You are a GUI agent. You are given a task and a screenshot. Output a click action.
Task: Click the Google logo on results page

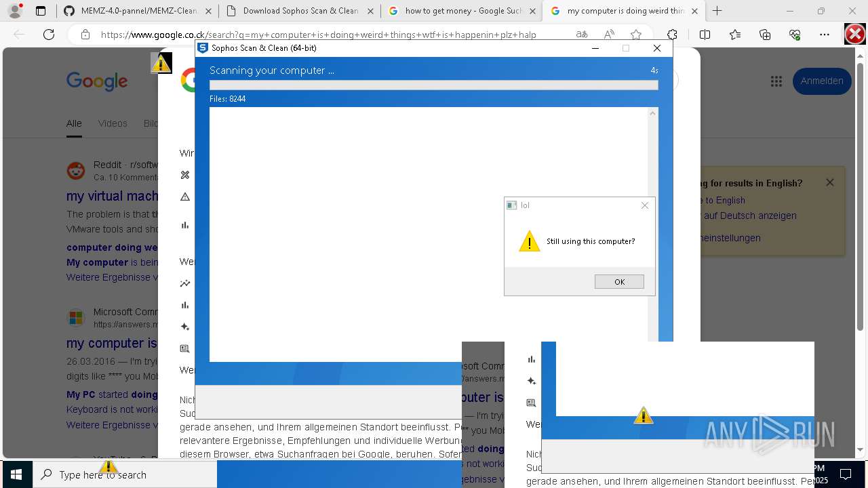[97, 81]
